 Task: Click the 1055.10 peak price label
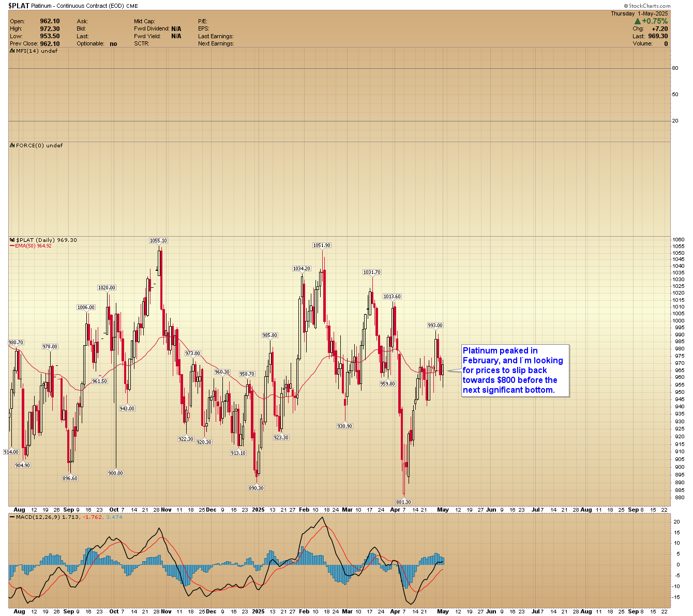[x=158, y=241]
